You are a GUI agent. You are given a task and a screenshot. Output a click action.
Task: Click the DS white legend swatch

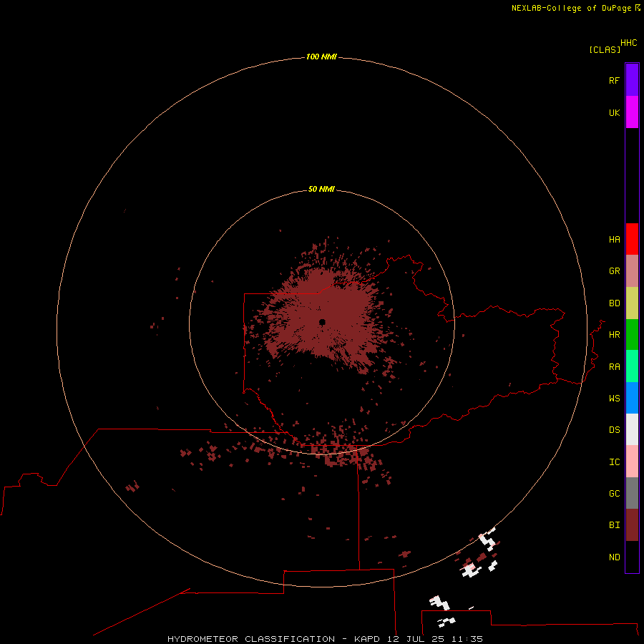(632, 429)
